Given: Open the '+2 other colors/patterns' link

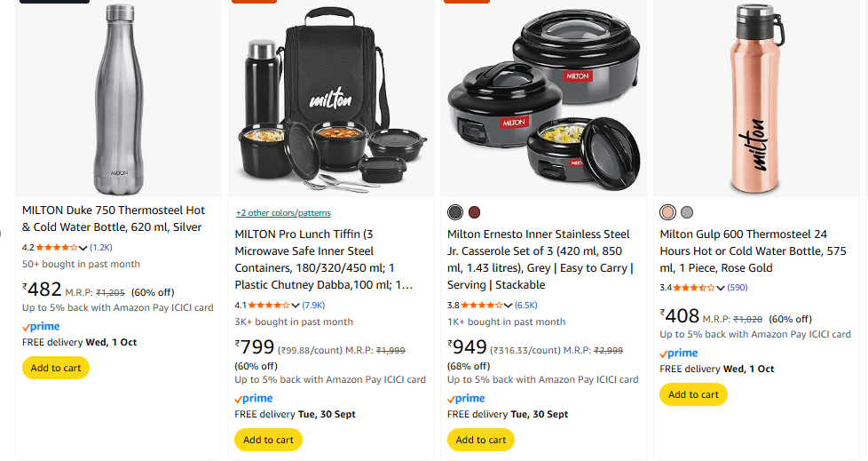Looking at the screenshot, I should tap(283, 213).
